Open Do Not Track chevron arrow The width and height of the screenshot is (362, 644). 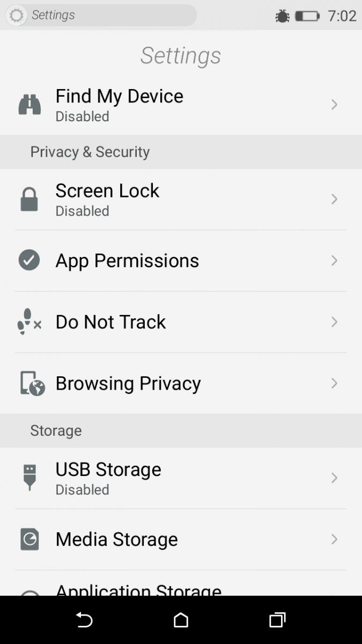pyautogui.click(x=334, y=322)
